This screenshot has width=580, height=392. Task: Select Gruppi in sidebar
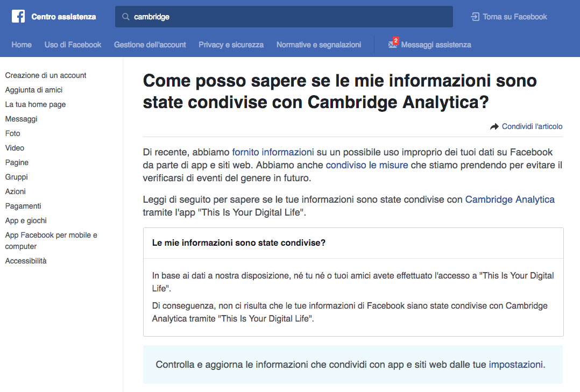16,177
